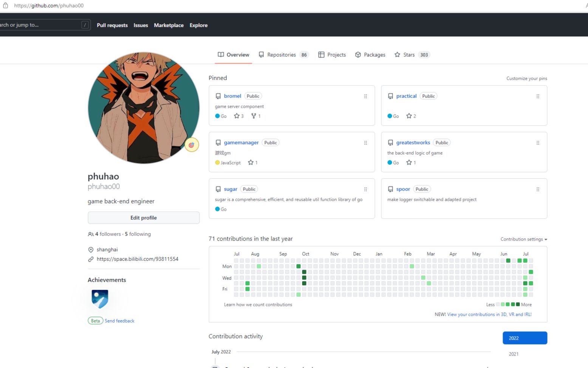Click the fork icon on bromel card
The width and height of the screenshot is (588, 368).
pyautogui.click(x=254, y=116)
